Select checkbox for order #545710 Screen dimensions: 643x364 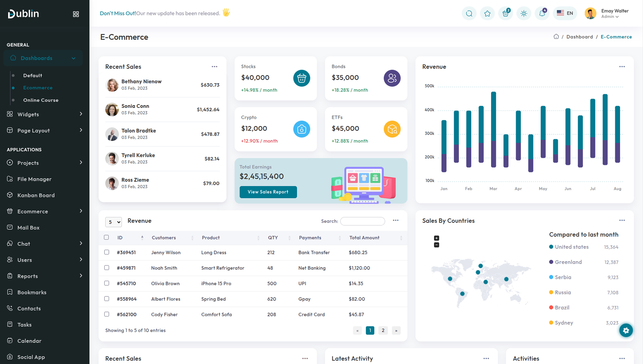[x=107, y=283]
